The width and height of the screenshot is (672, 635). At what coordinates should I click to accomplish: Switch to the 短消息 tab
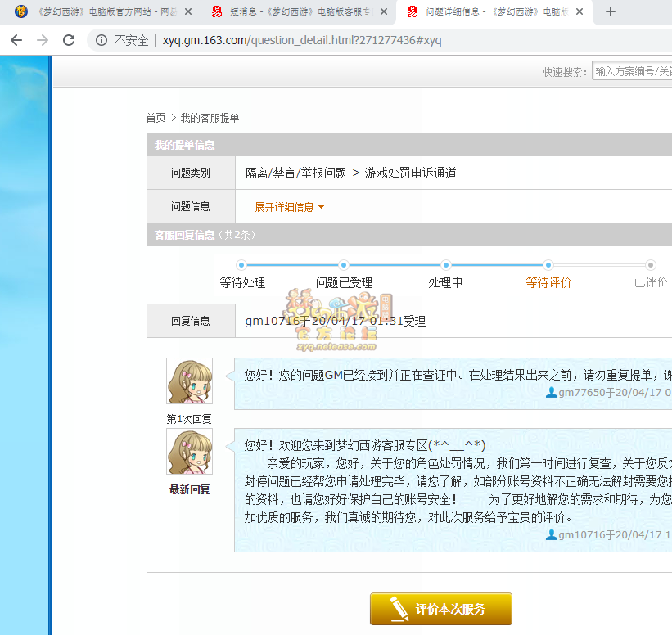pos(299,12)
